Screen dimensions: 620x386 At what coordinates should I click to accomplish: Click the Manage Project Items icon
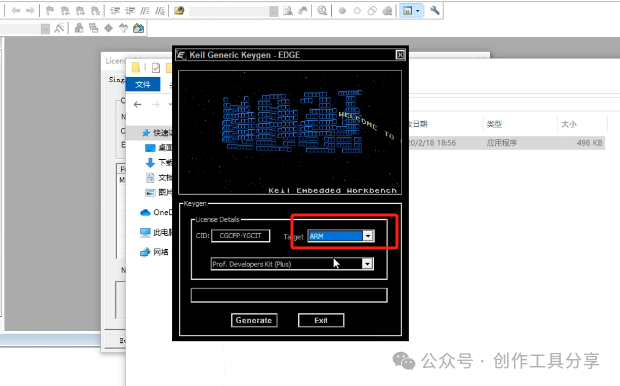tap(79, 28)
